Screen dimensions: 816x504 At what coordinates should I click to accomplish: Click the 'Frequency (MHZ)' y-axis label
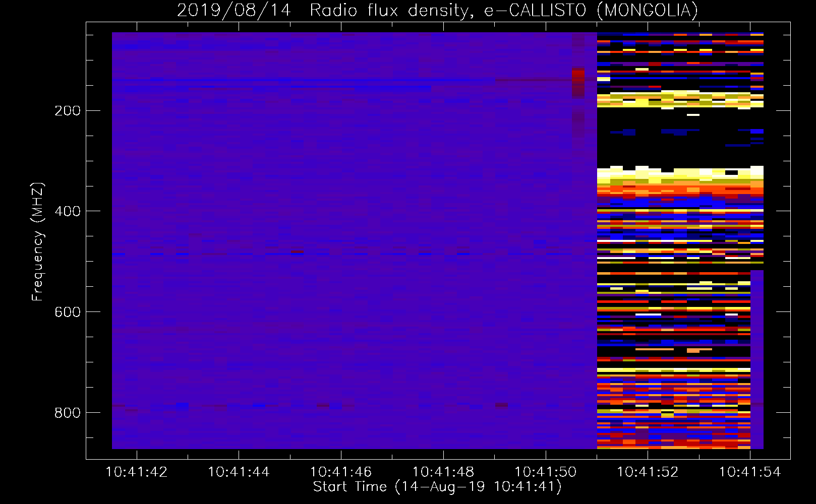(38, 242)
